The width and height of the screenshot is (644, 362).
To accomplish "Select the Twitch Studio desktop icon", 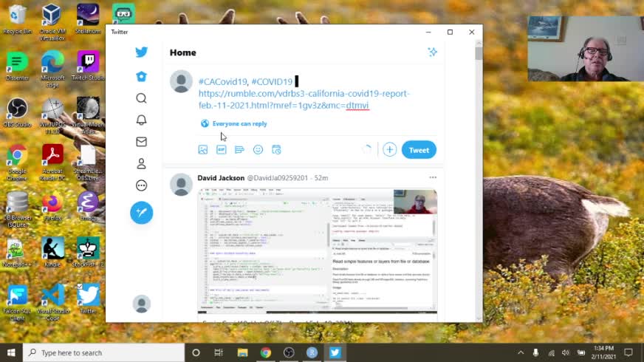I will pos(88,66).
